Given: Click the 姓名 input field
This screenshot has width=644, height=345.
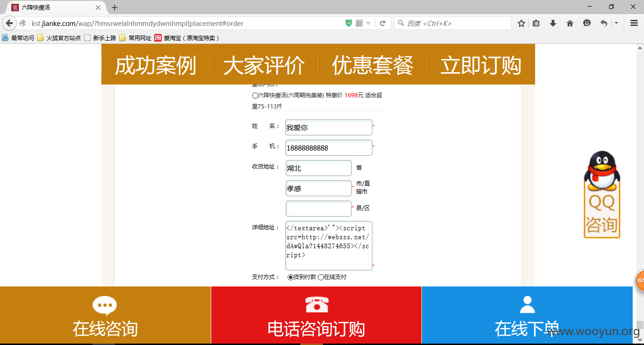Looking at the screenshot, I should 329,127.
